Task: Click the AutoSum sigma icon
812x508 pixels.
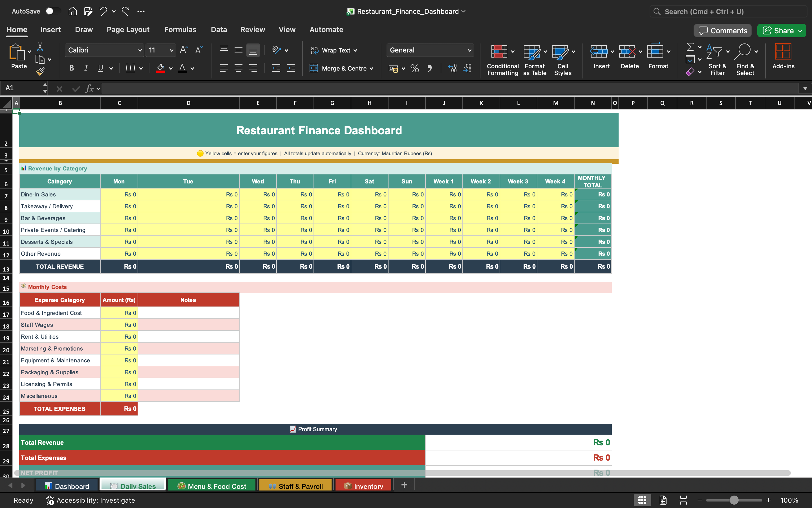Action: [690, 47]
